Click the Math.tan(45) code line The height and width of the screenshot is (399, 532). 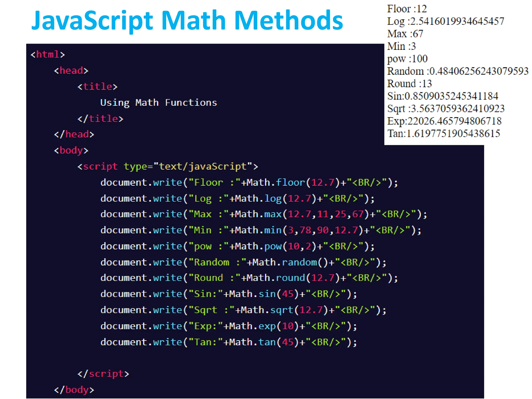229,342
